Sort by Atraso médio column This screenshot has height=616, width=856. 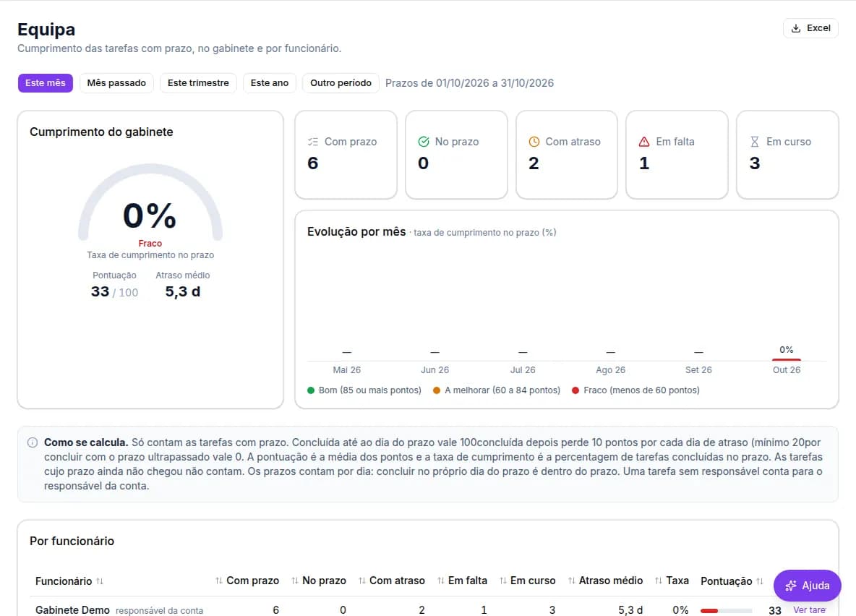click(605, 581)
